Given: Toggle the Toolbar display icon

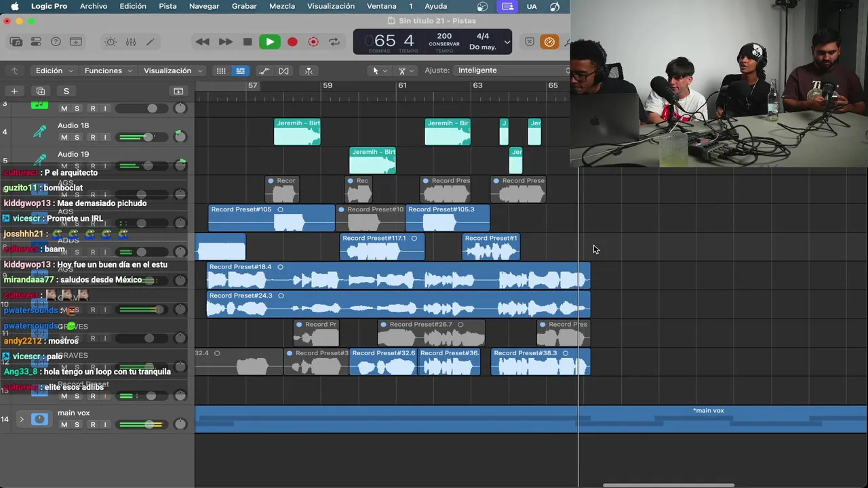Looking at the screenshot, I should (76, 42).
